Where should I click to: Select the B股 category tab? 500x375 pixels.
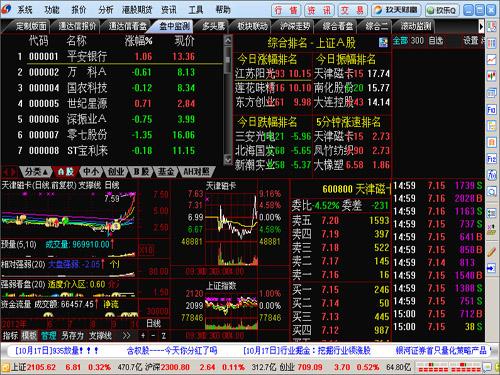point(141,172)
